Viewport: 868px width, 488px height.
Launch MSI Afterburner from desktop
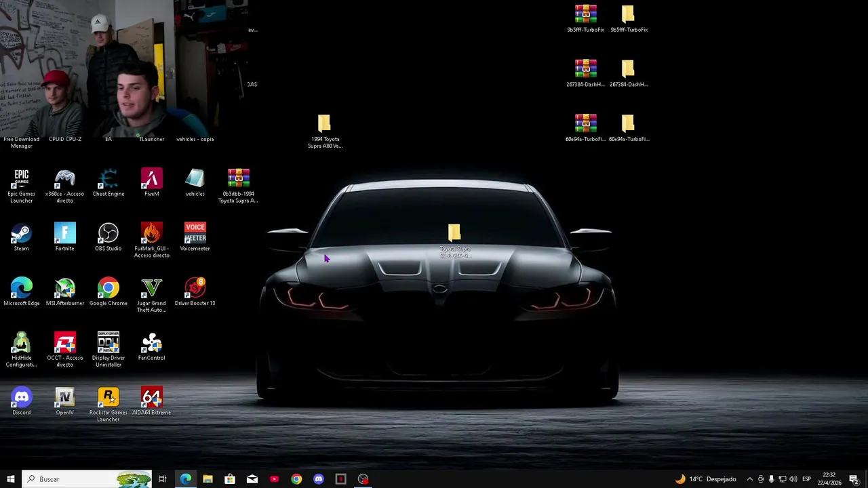[x=65, y=292]
